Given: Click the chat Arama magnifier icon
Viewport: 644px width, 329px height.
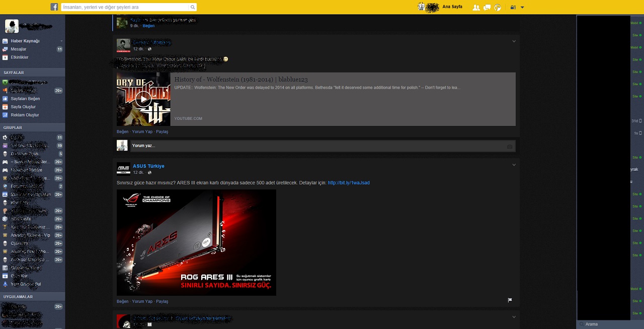Looking at the screenshot, I should [x=582, y=324].
